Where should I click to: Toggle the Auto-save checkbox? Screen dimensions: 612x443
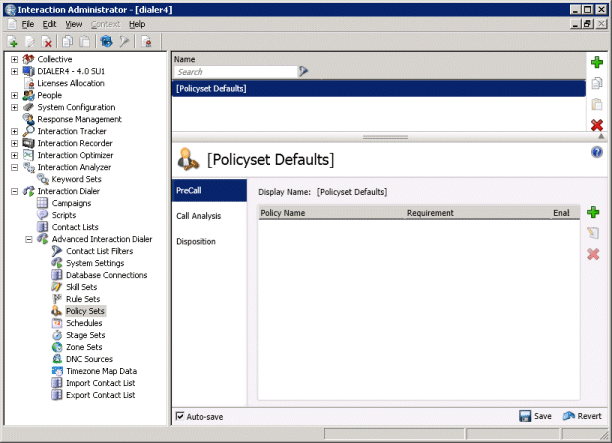pyautogui.click(x=180, y=416)
